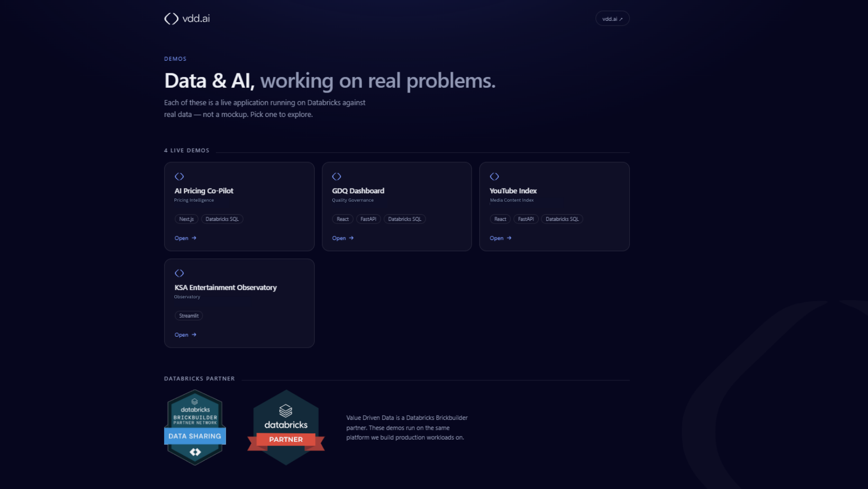Click the Value Driven Data partner description
The width and height of the screenshot is (868, 489).
[x=407, y=427]
